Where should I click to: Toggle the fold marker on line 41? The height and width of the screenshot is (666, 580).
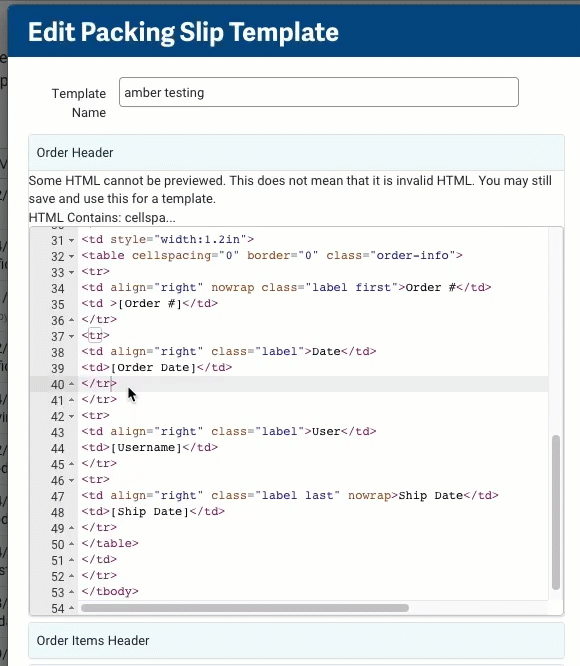point(71,401)
